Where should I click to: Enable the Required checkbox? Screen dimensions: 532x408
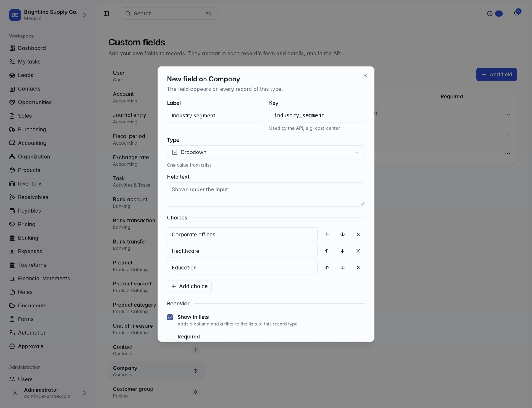(170, 337)
